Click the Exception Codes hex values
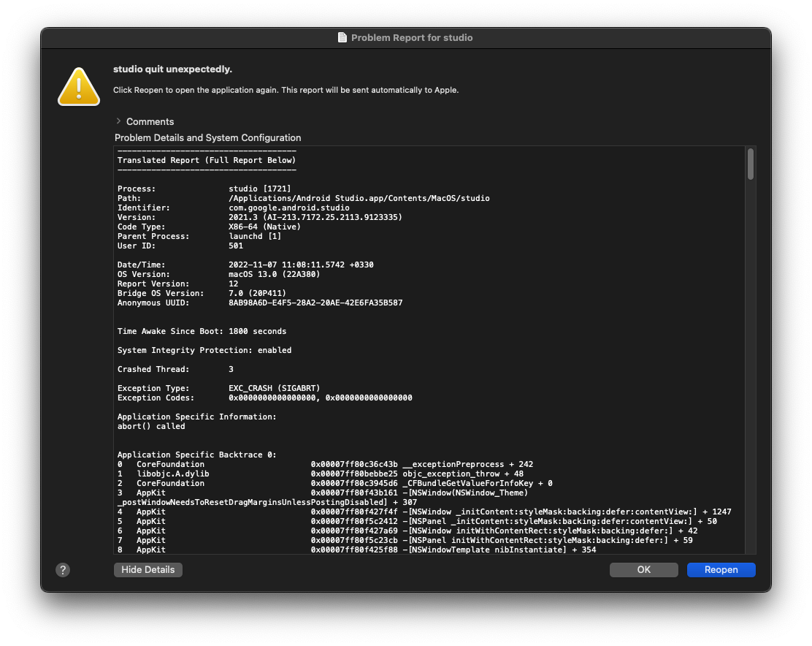Image resolution: width=812 pixels, height=646 pixels. (x=321, y=398)
